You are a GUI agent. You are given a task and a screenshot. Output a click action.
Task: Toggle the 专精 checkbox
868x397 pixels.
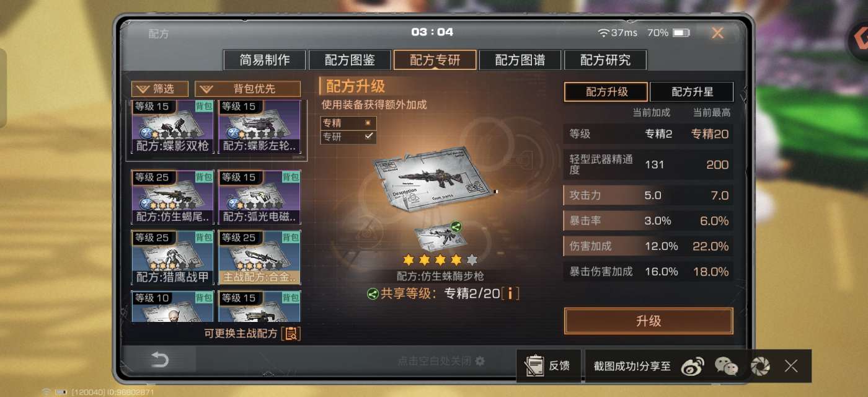368,123
